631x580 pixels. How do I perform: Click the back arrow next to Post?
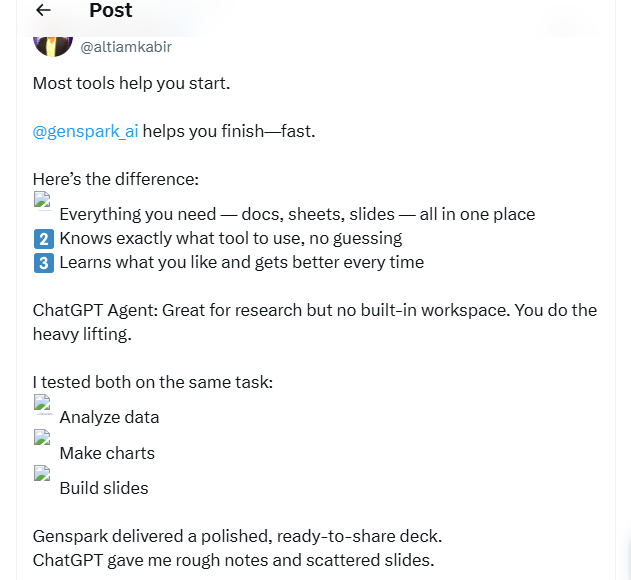click(43, 11)
